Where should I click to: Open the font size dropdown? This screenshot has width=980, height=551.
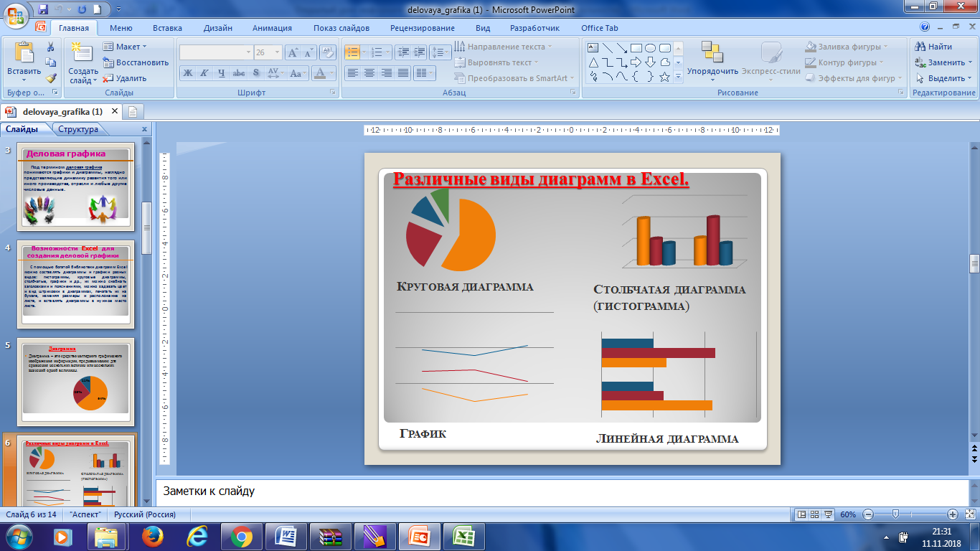[277, 52]
